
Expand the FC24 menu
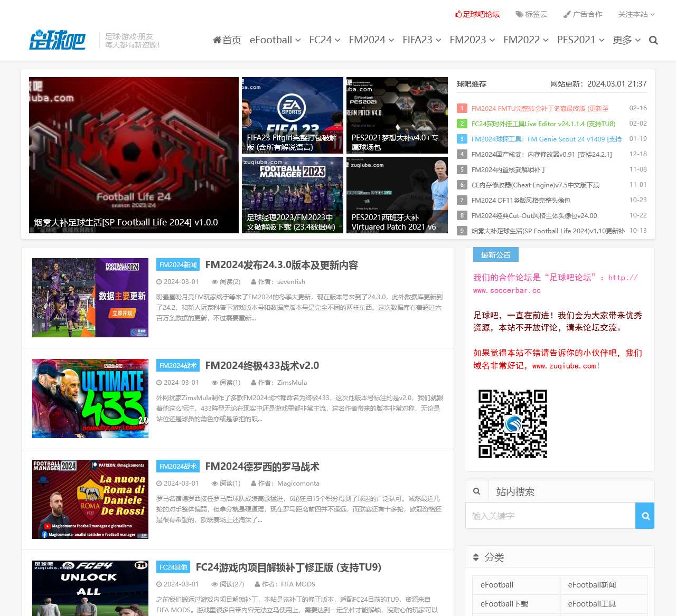click(x=325, y=40)
